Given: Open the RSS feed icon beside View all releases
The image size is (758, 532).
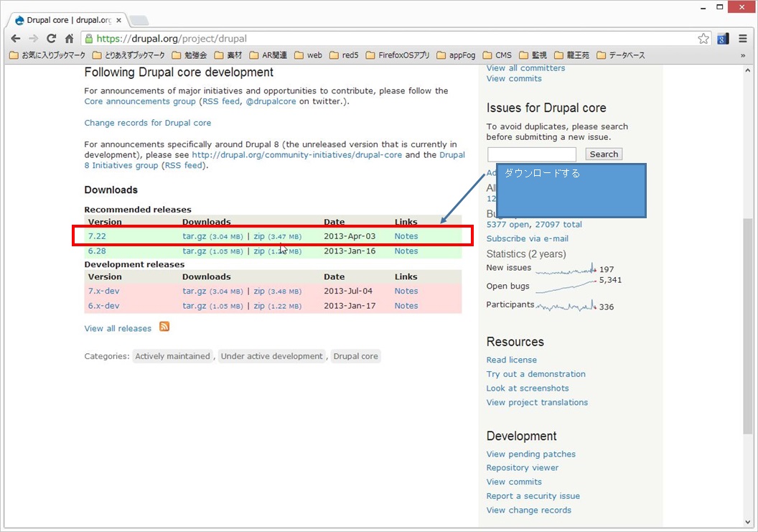Looking at the screenshot, I should point(164,327).
